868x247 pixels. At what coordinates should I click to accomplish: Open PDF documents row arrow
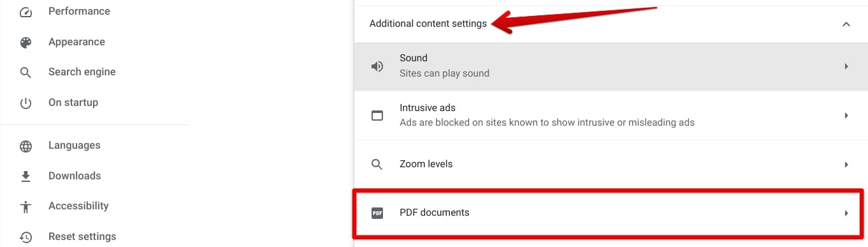[846, 213]
